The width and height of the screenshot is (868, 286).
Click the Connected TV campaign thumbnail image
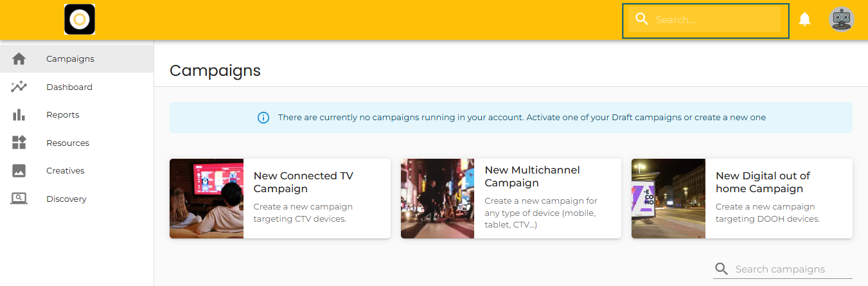click(206, 199)
